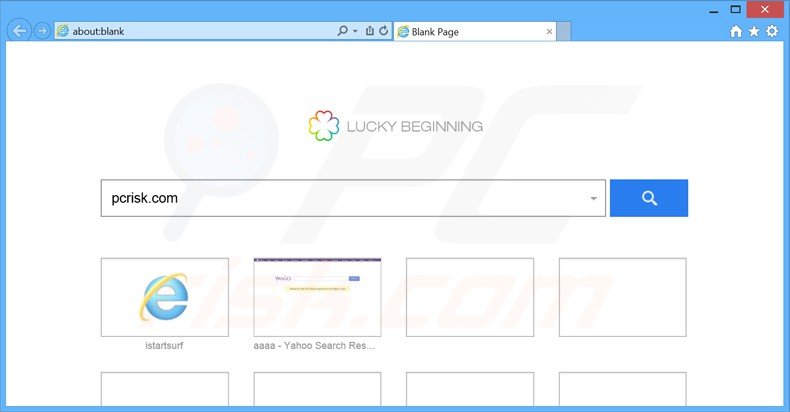790x412 pixels.
Task: Toggle the compatibility view icon
Action: 370,31
